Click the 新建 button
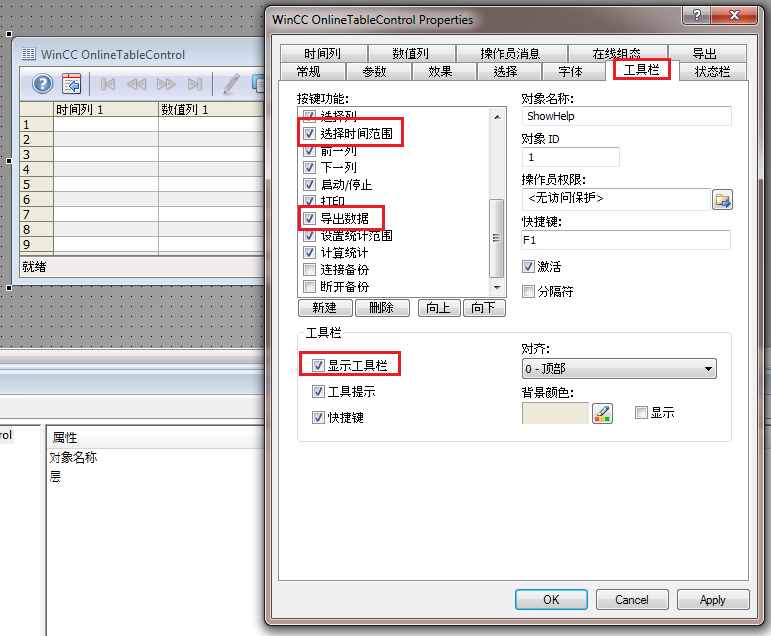The width and height of the screenshot is (771, 636). coord(325,308)
